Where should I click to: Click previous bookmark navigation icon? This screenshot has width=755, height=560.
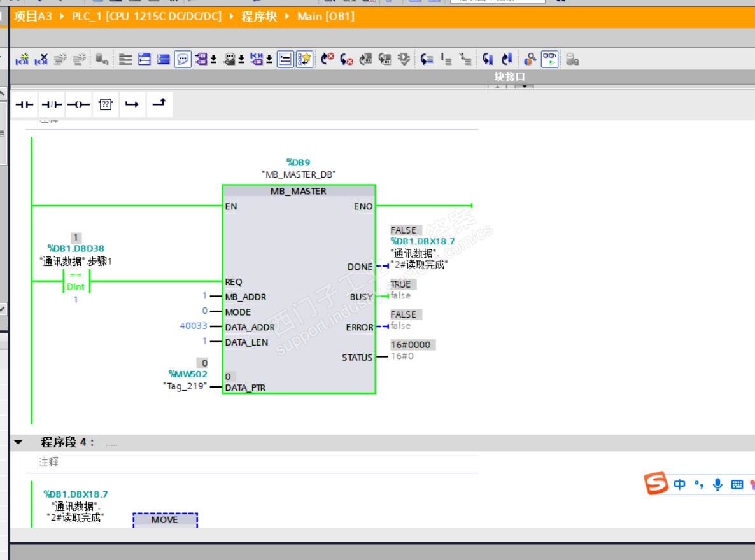click(x=488, y=59)
